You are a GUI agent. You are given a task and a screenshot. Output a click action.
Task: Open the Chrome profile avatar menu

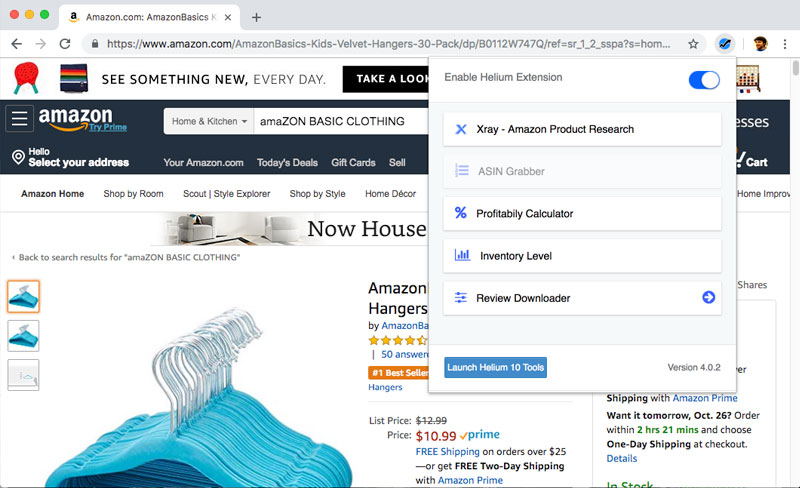point(760,44)
